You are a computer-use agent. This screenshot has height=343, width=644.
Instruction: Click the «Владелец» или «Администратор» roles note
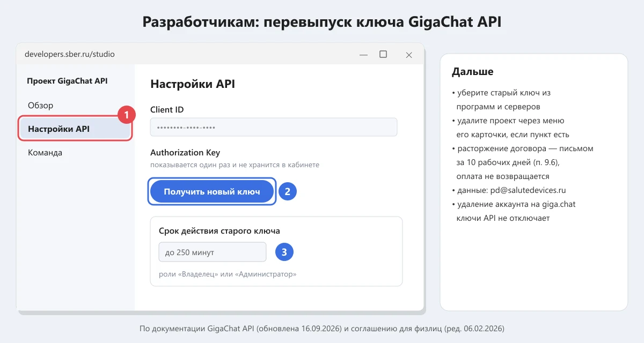pyautogui.click(x=228, y=274)
